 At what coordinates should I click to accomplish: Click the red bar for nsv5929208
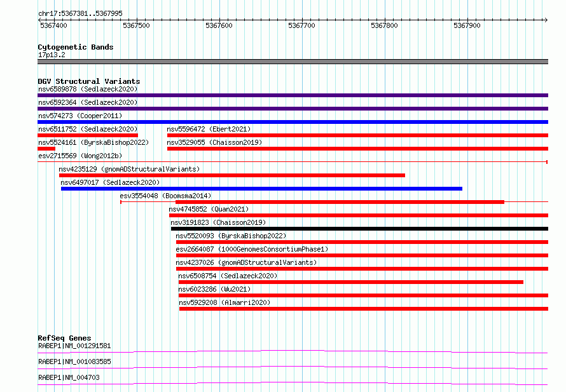tap(364, 309)
